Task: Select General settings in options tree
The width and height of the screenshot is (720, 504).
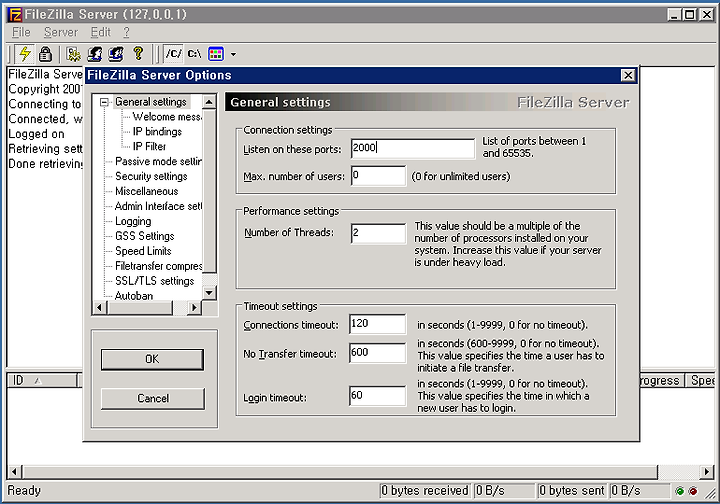Action: (151, 102)
